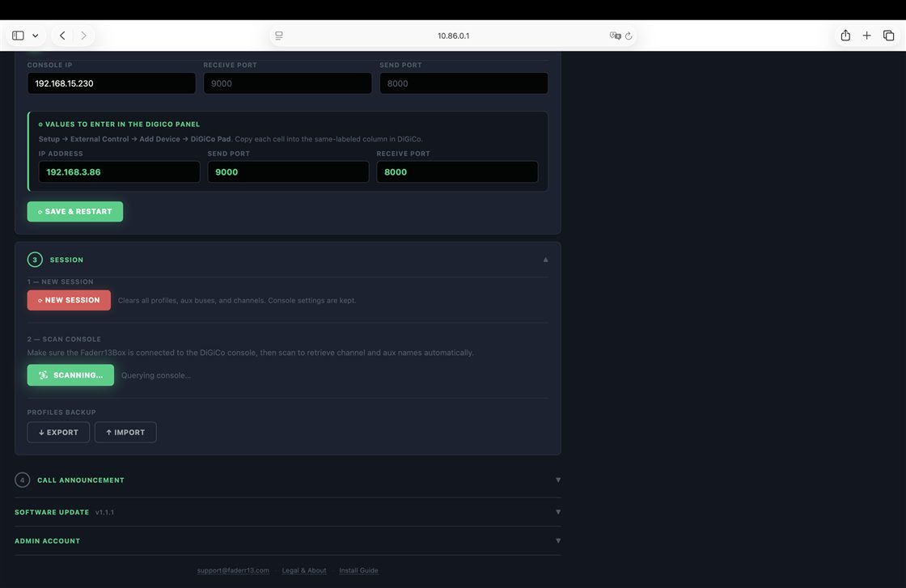Open the Software Update heading

point(52,512)
